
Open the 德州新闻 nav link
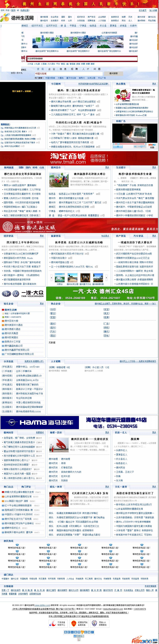click(x=44, y=17)
